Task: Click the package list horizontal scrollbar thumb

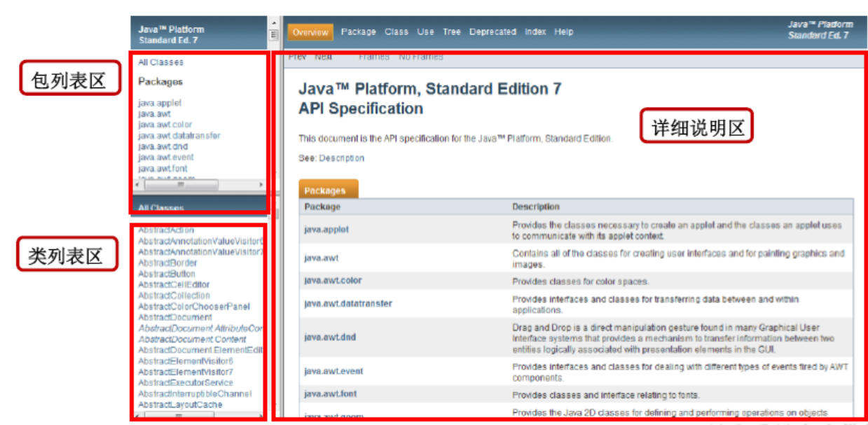Action: click(x=181, y=185)
